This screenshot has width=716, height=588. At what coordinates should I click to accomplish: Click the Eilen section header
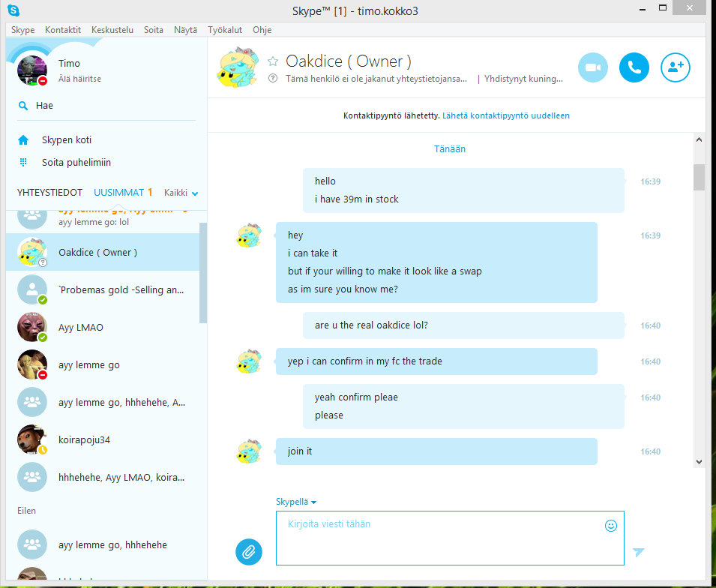pyautogui.click(x=26, y=510)
